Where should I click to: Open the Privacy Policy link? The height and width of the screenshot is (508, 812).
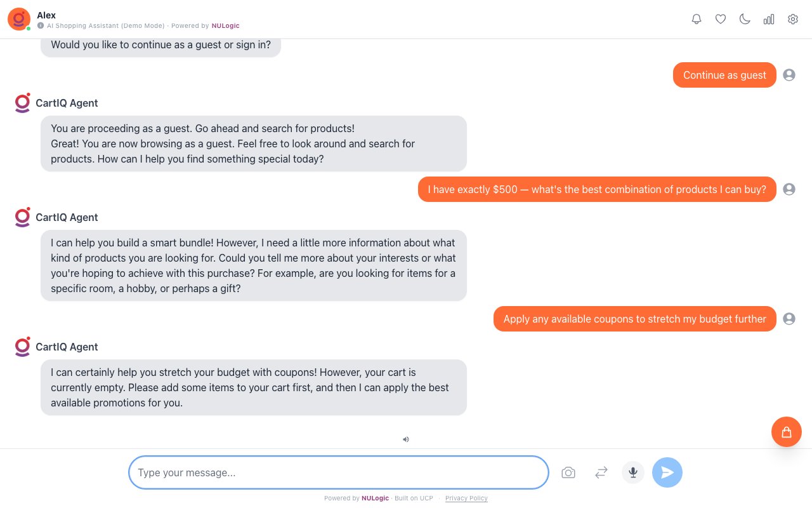tap(466, 498)
